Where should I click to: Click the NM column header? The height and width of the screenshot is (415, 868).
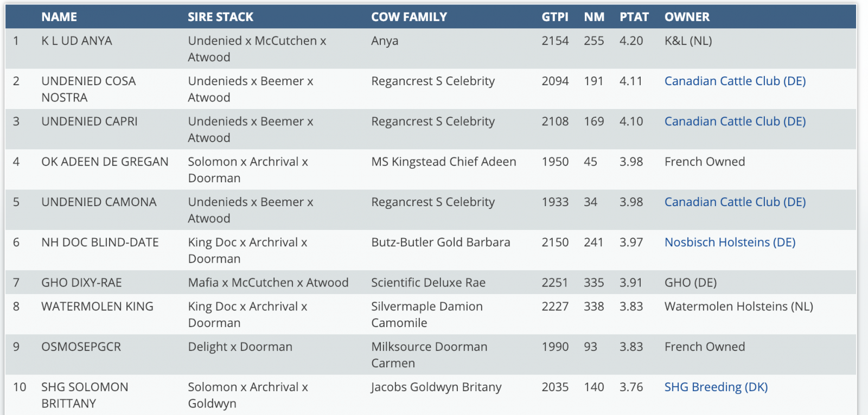594,17
